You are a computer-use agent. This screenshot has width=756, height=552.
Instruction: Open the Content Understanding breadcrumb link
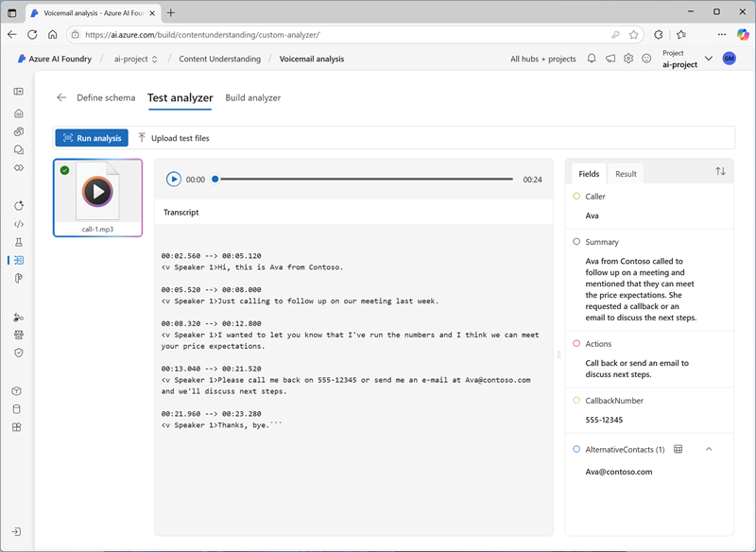(x=219, y=59)
